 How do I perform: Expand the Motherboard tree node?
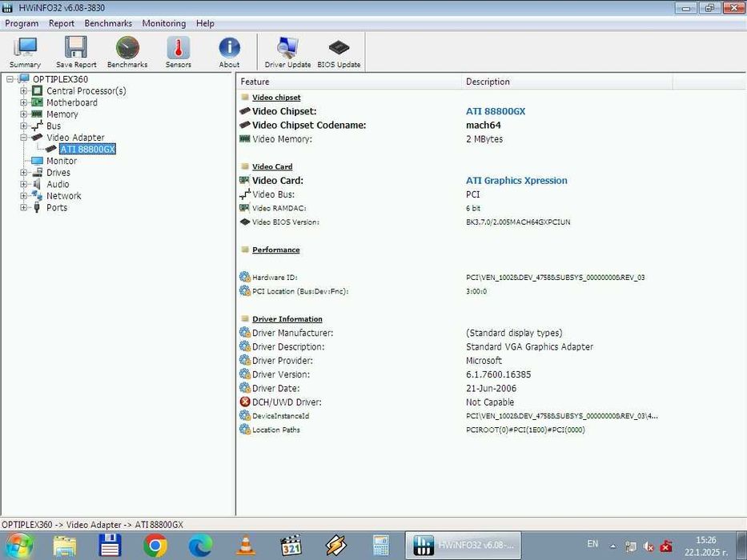(x=23, y=102)
